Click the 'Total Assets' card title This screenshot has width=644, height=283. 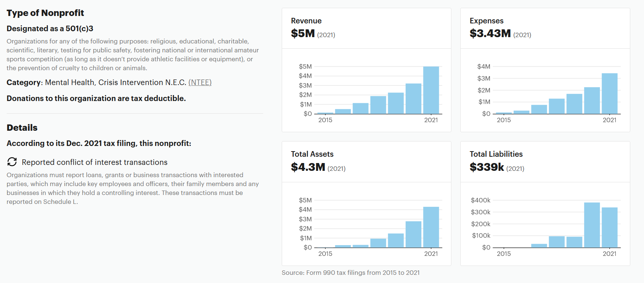click(x=312, y=154)
